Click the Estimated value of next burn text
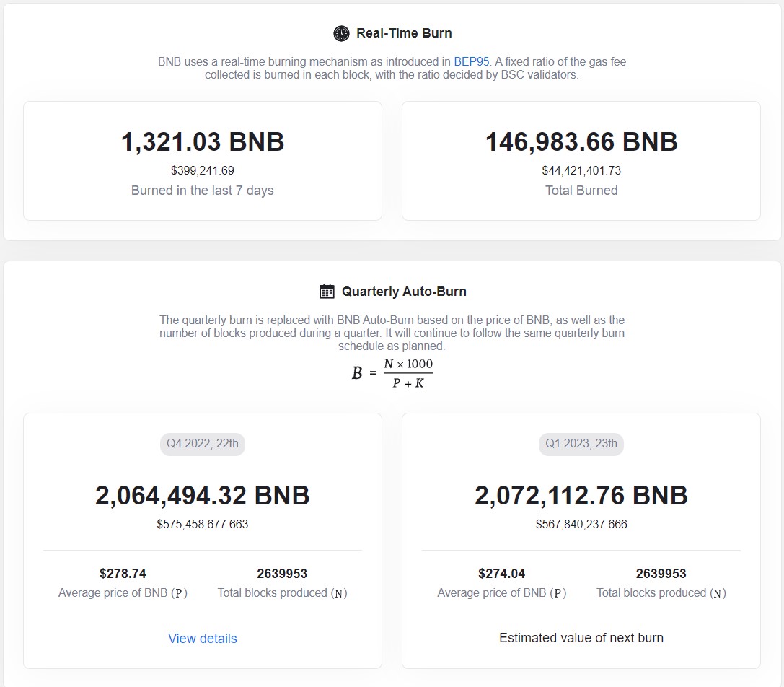The image size is (784, 687). click(581, 638)
